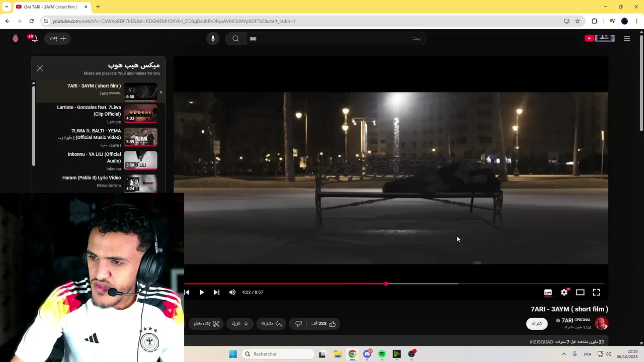Open FRA language input switcher
This screenshot has height=362, width=644.
tap(588, 354)
